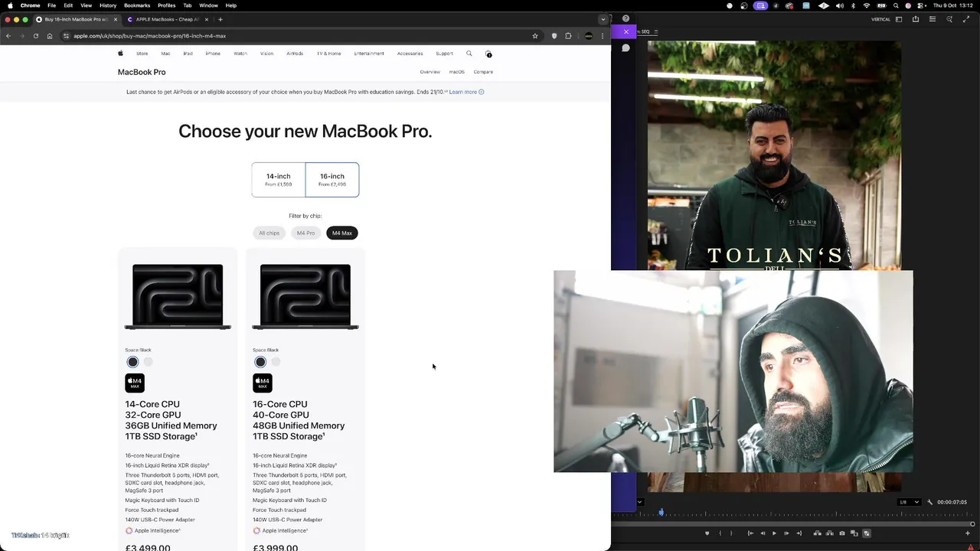
Task: Step back one frame in Premiere
Action: pos(763,533)
